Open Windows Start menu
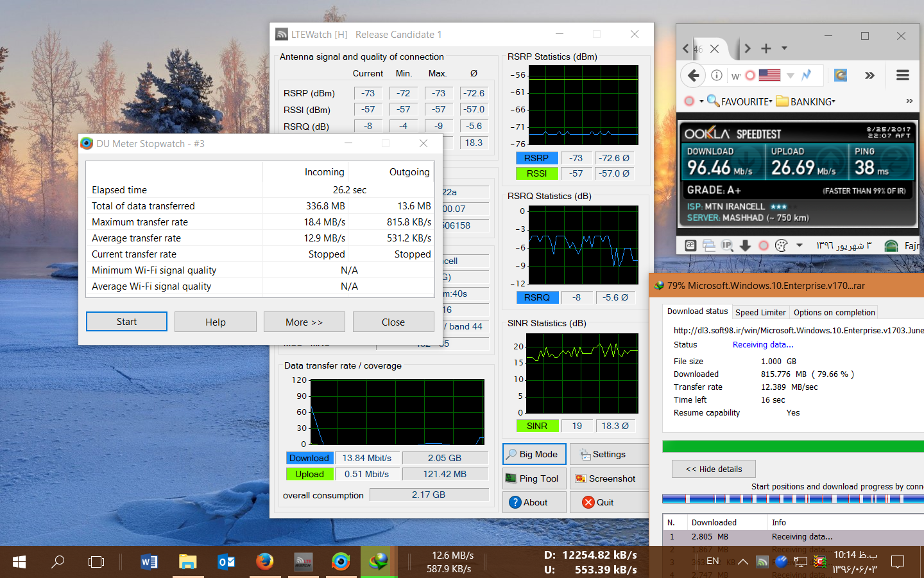Image resolution: width=924 pixels, height=578 pixels. pos(19,562)
